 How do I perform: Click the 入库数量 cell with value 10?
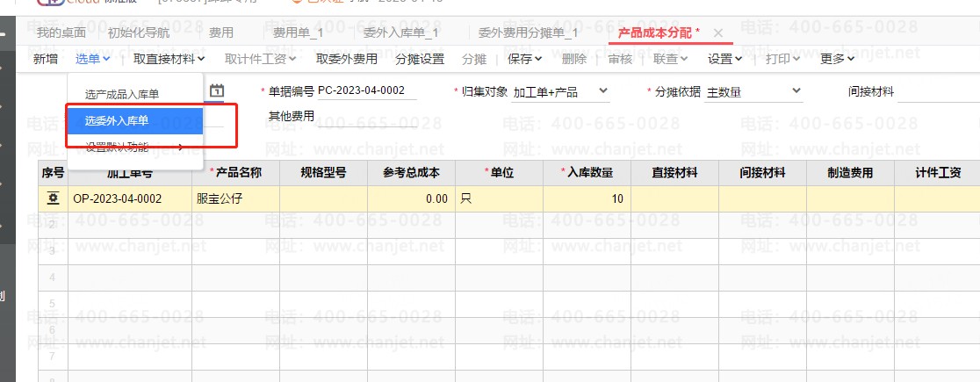(x=587, y=198)
